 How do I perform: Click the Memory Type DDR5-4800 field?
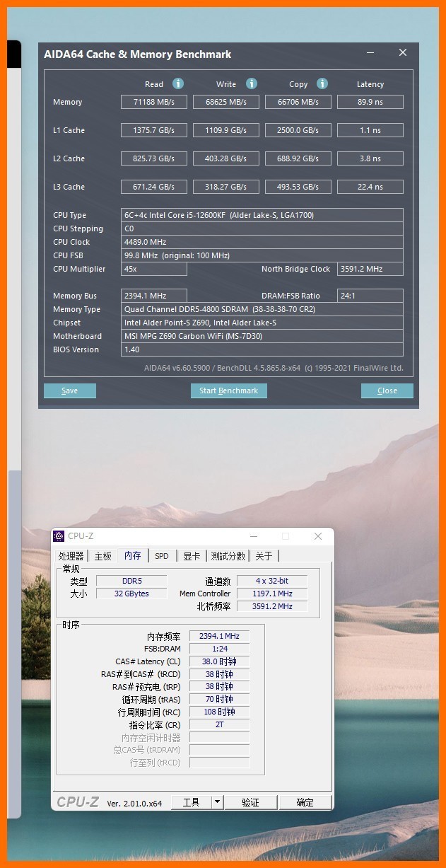pos(262,309)
